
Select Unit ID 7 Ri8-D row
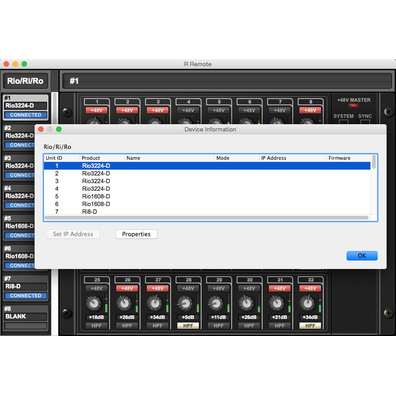click(207, 212)
